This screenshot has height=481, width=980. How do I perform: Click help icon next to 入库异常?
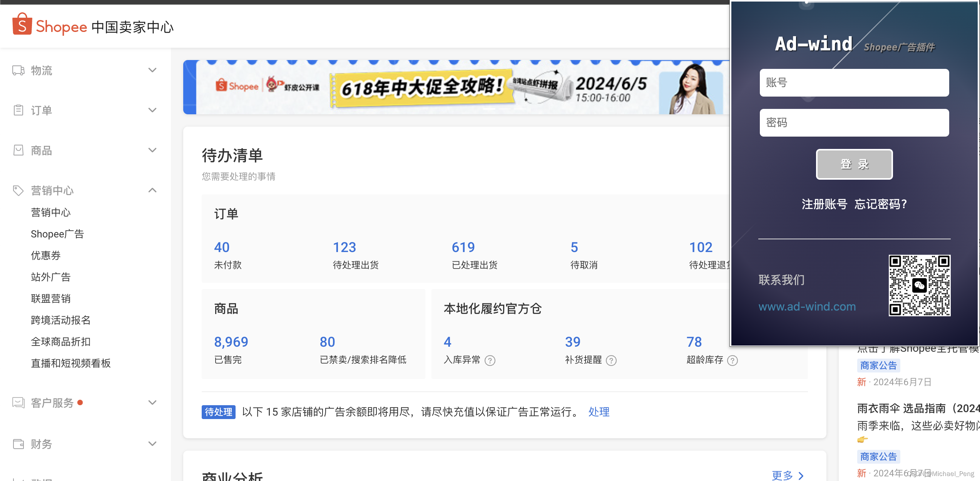tap(490, 361)
